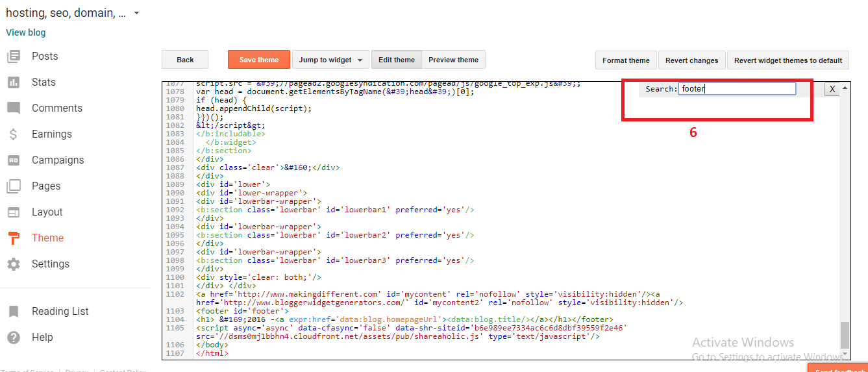
Task: Go to Earnings in sidebar
Action: coord(52,134)
